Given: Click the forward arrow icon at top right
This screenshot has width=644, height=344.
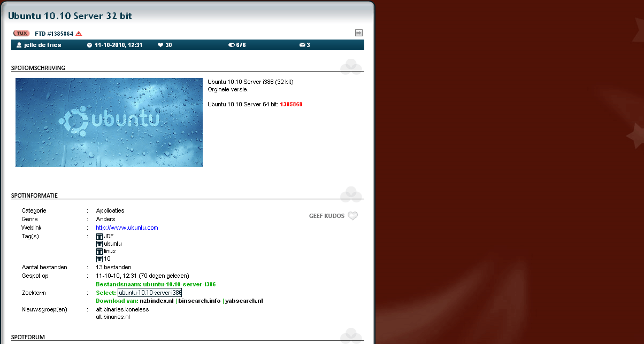Looking at the screenshot, I should click(359, 33).
